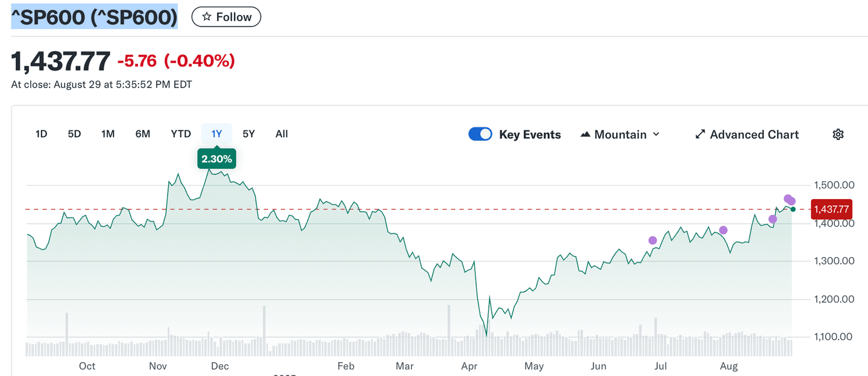Click the star icon in Follow button
This screenshot has height=376, width=868.
[207, 17]
